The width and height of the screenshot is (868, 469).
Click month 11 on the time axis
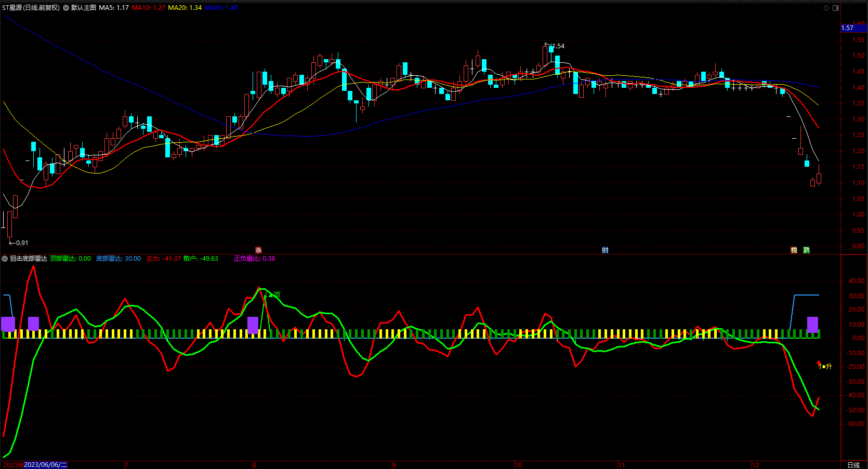click(x=622, y=465)
